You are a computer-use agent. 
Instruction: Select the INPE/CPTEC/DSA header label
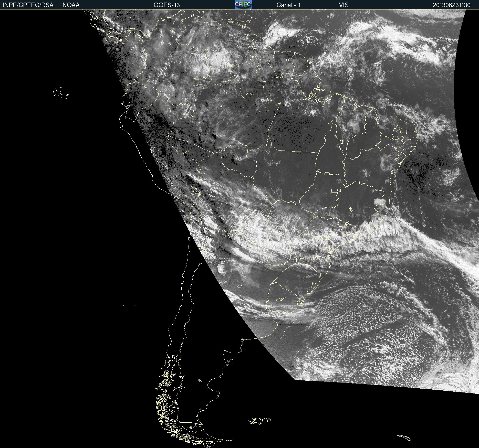pos(28,5)
